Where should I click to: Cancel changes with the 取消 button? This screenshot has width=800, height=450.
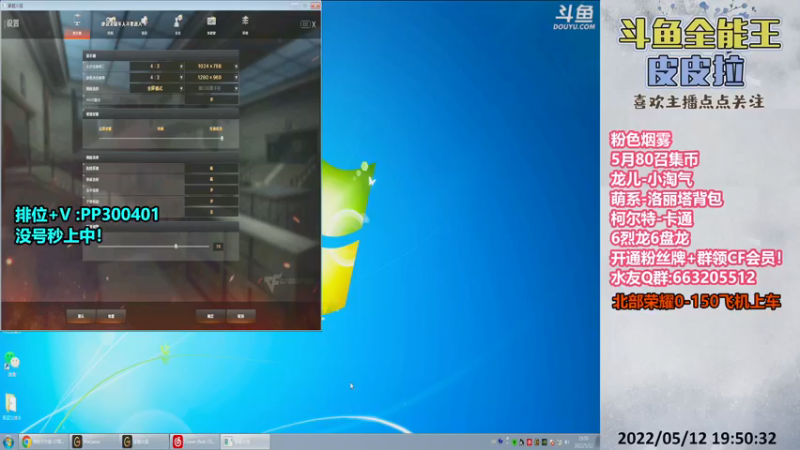click(x=241, y=316)
